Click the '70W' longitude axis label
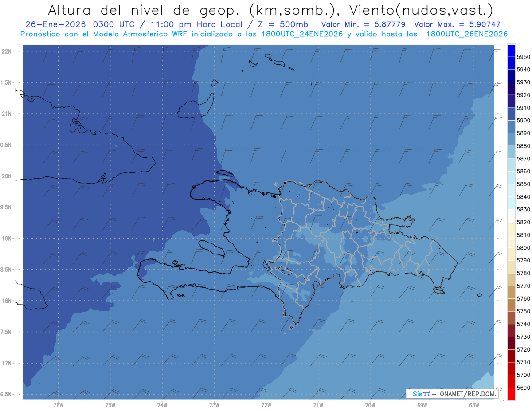 [x=370, y=405]
